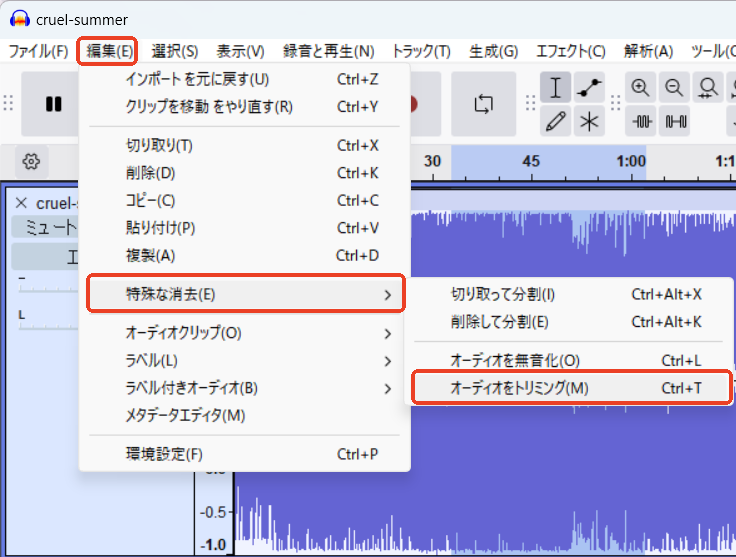This screenshot has height=557, width=736.
Task: Select the Draw pencil tool
Action: (556, 122)
